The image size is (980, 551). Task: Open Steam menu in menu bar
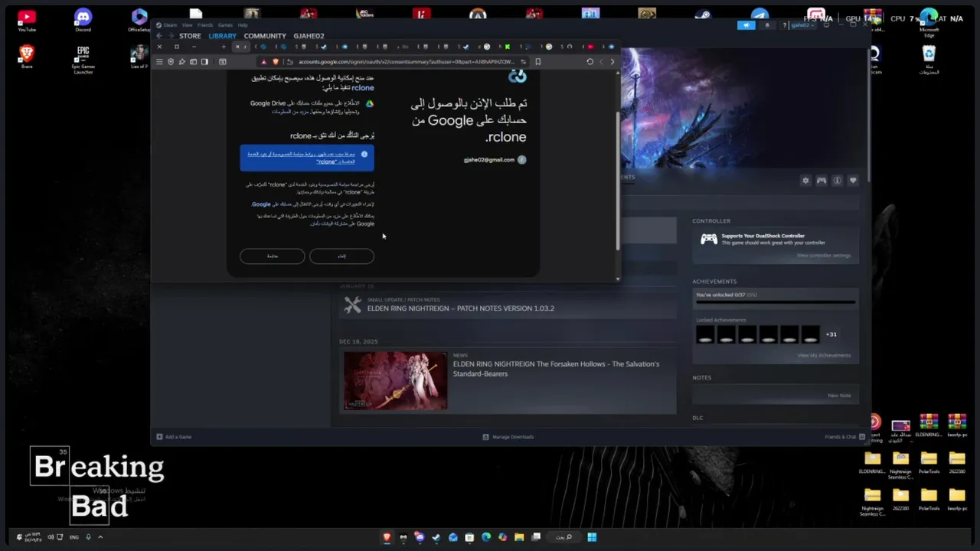click(170, 25)
